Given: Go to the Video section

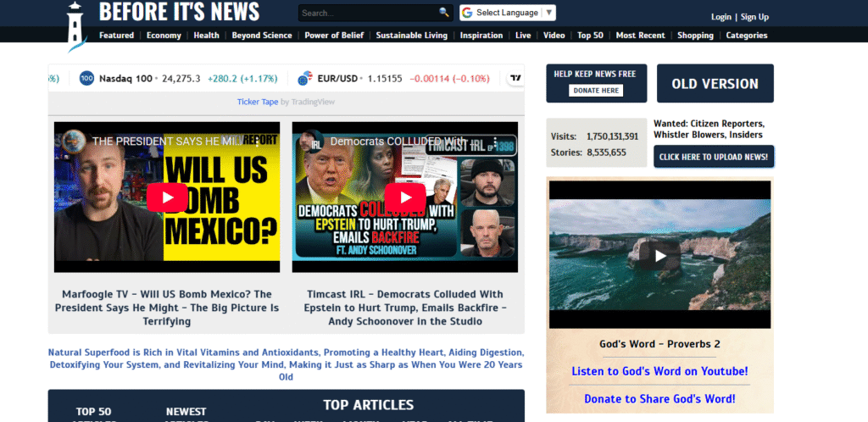Looking at the screenshot, I should [554, 36].
